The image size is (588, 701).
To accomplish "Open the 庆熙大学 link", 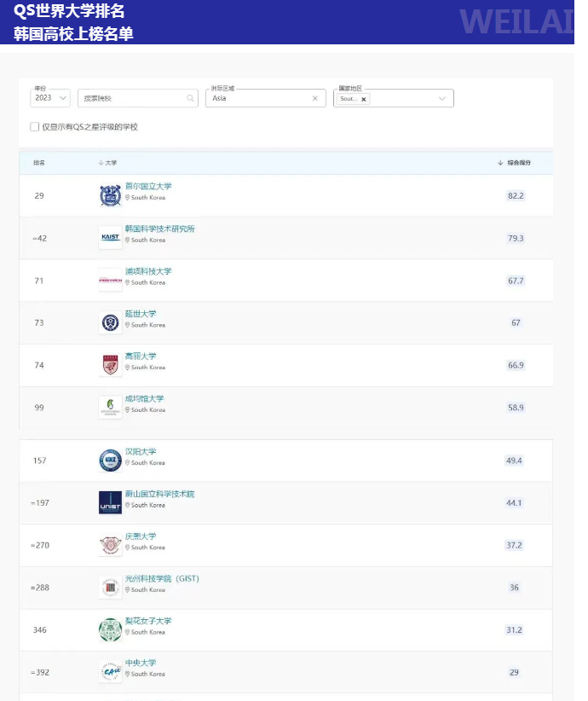I will coord(141,536).
